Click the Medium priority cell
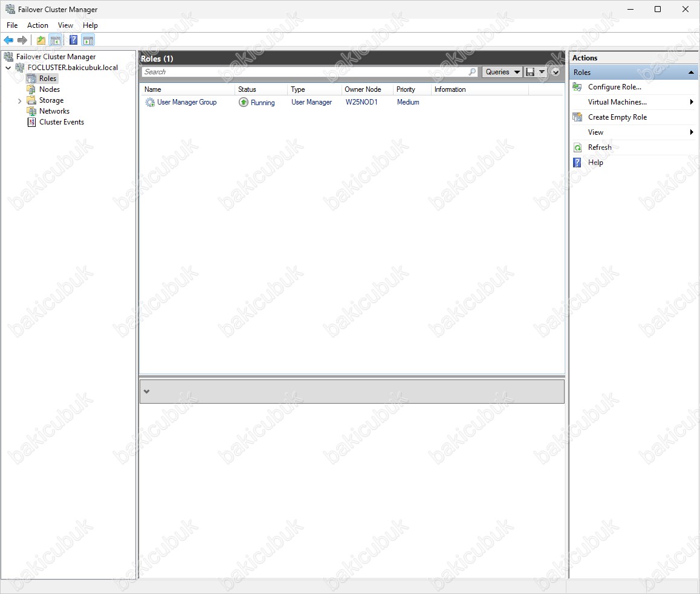Screen dimensions: 700x594 408,102
